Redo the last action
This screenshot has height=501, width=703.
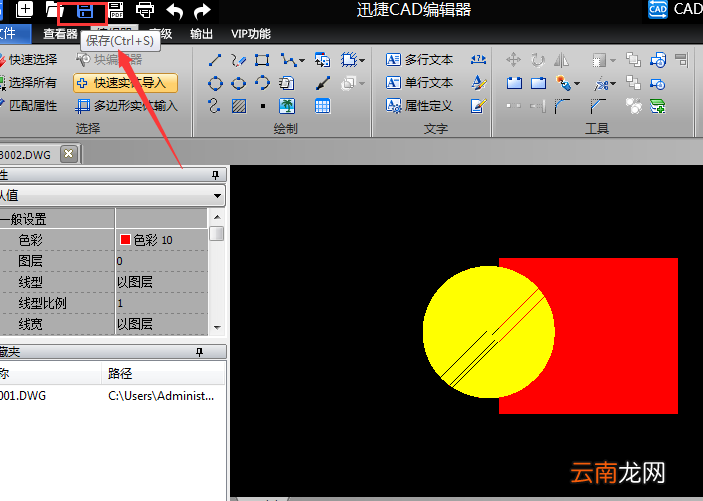point(202,11)
